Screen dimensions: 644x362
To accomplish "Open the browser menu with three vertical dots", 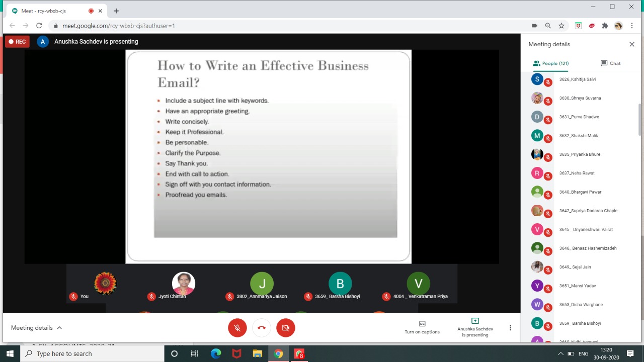I will click(x=632, y=25).
